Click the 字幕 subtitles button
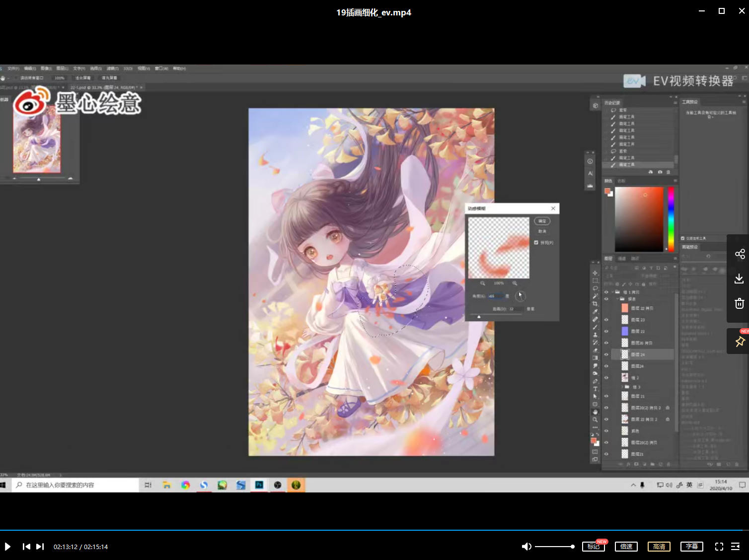The image size is (749, 560). click(x=692, y=547)
